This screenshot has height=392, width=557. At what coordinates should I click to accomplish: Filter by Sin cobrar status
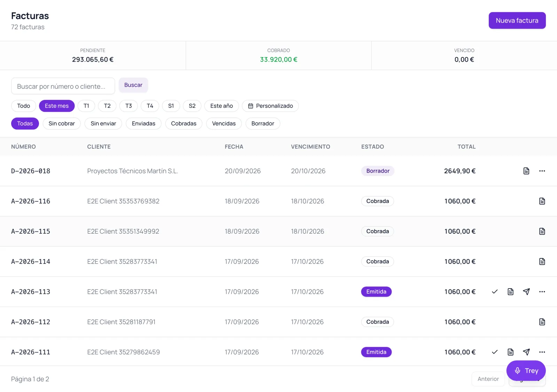click(x=62, y=124)
